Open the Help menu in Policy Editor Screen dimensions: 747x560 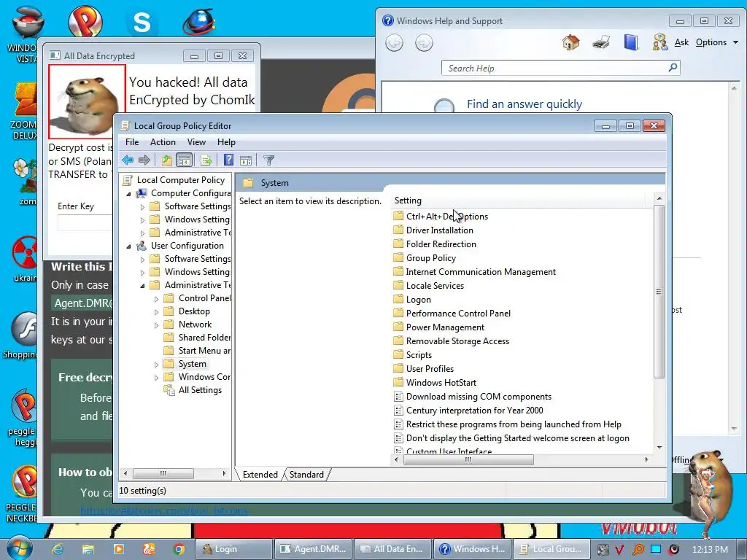(226, 142)
